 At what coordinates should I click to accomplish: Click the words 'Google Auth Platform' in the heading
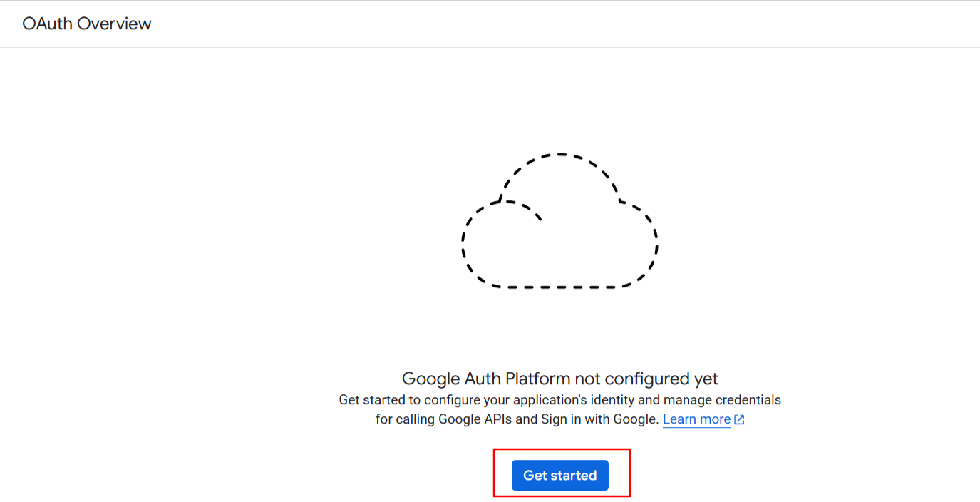(486, 379)
